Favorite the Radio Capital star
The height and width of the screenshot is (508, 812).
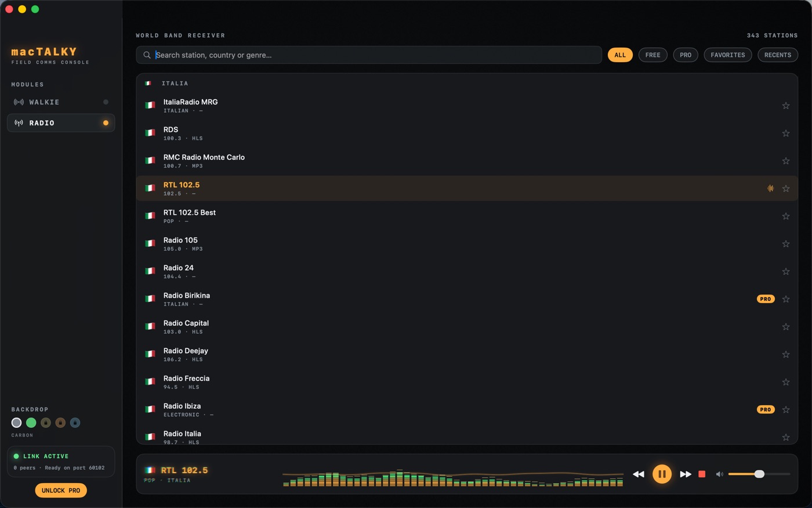(x=786, y=327)
